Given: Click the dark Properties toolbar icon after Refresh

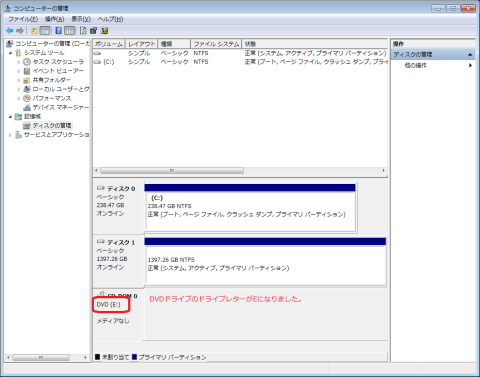Looking at the screenshot, I should [x=94, y=31].
